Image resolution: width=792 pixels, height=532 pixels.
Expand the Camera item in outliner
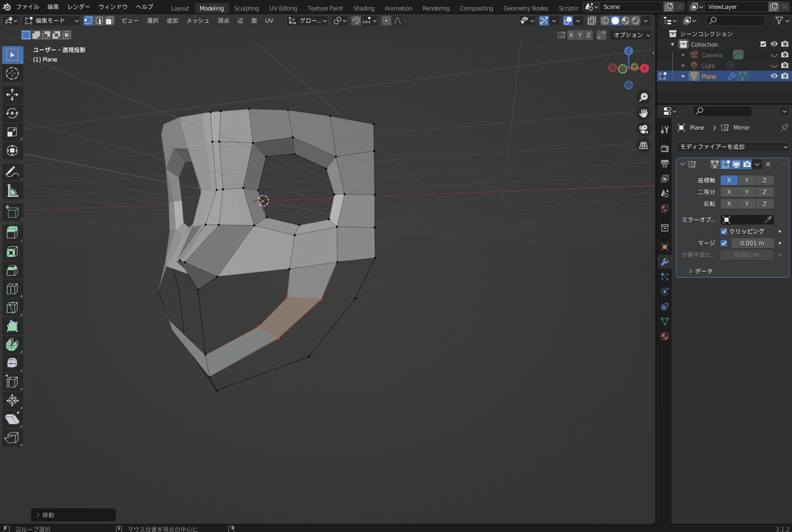tap(684, 55)
